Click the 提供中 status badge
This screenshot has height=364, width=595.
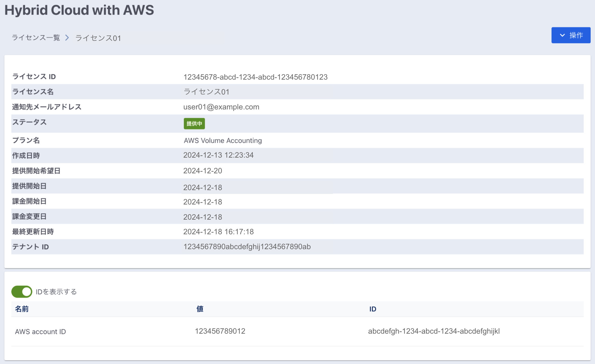[194, 123]
